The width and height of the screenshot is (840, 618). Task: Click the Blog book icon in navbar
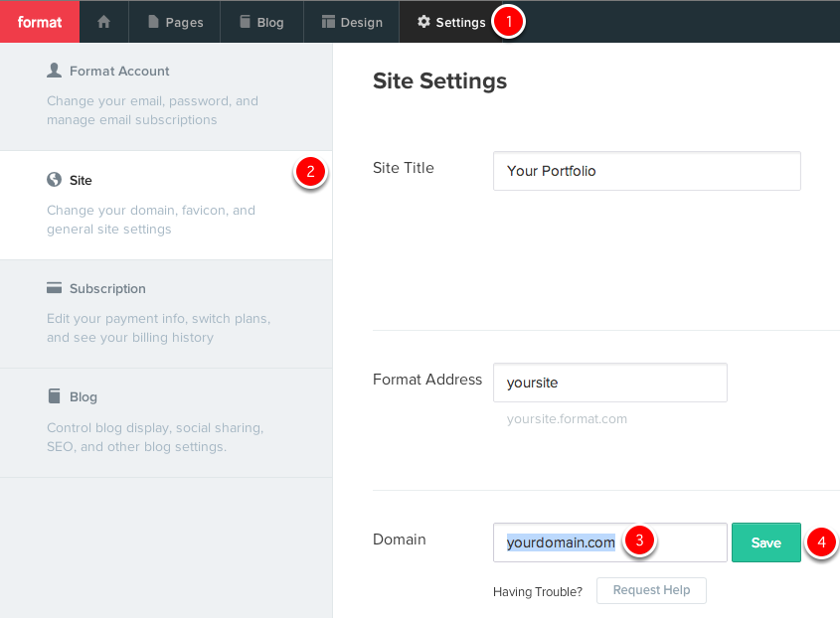(245, 22)
